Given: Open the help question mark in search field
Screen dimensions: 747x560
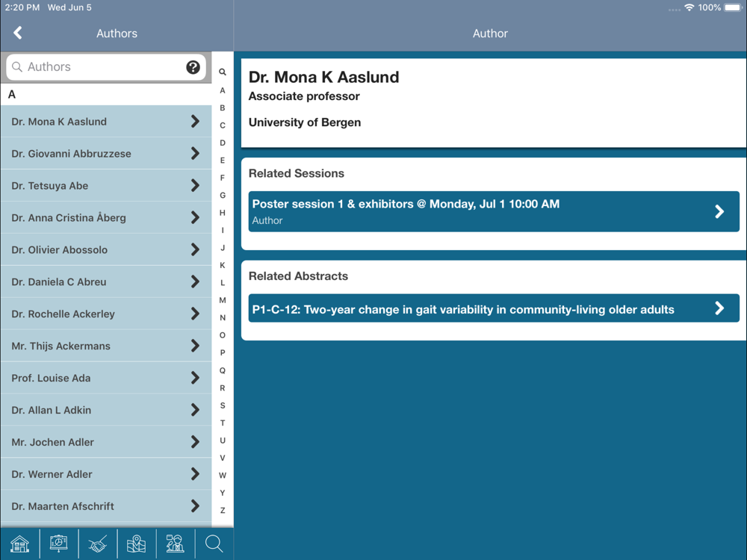Looking at the screenshot, I should tap(193, 67).
